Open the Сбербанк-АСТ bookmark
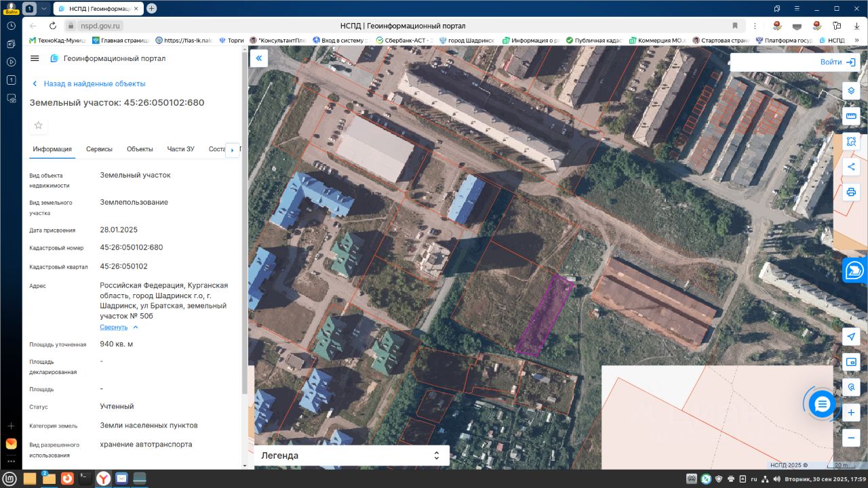 tap(404, 40)
